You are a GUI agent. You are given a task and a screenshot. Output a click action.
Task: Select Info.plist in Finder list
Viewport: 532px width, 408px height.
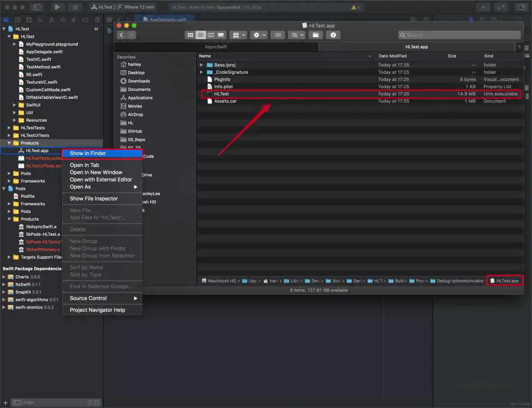click(x=360, y=87)
